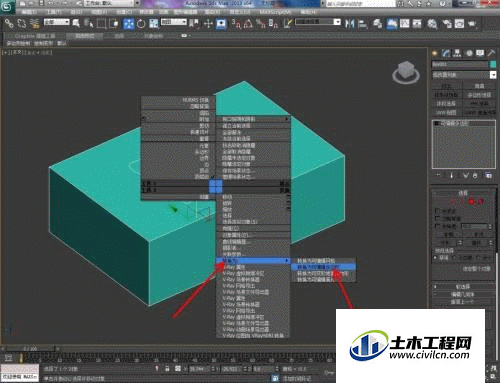Viewport: 500px width, 383px height.
Task: Click the Rectangular Selection Region icon
Action: click(x=101, y=23)
